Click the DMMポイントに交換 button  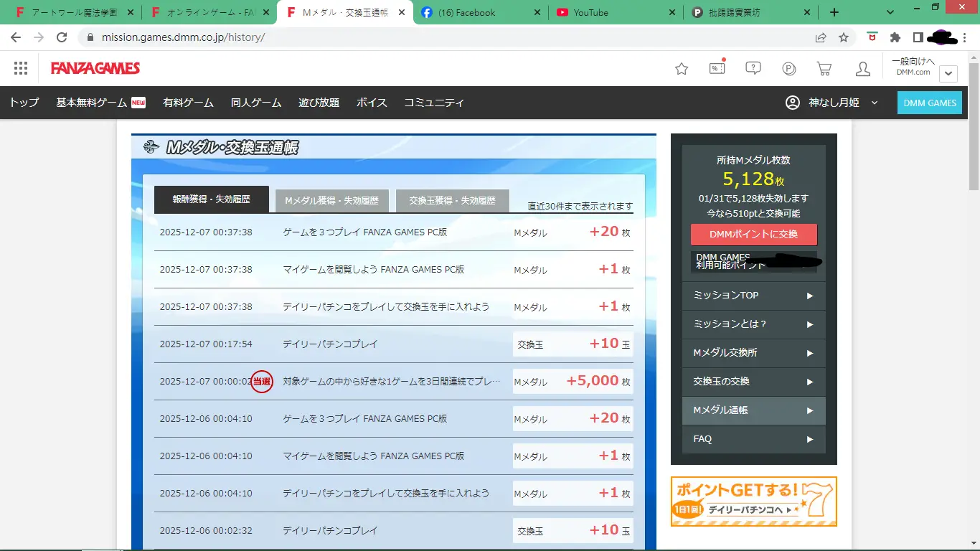coord(753,235)
